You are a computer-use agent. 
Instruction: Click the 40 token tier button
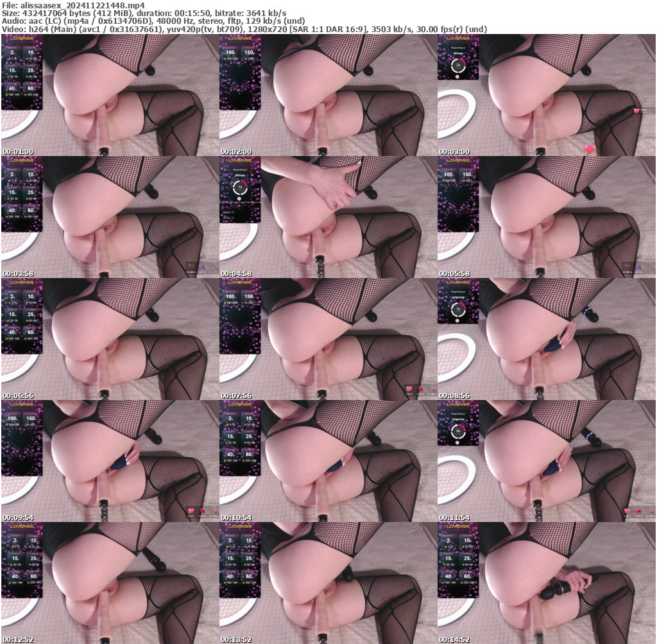click(12, 87)
